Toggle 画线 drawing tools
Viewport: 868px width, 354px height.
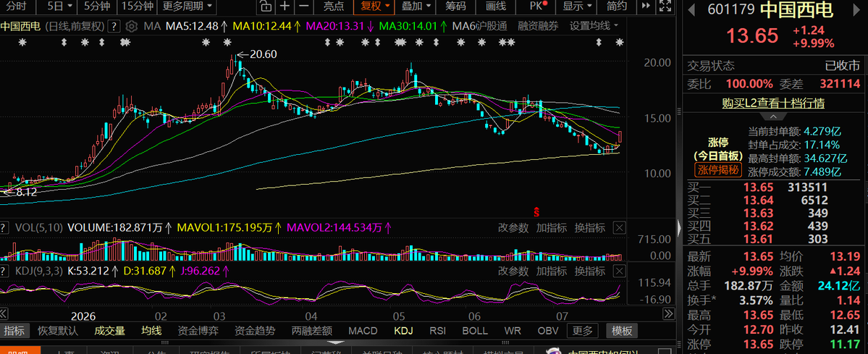click(495, 7)
